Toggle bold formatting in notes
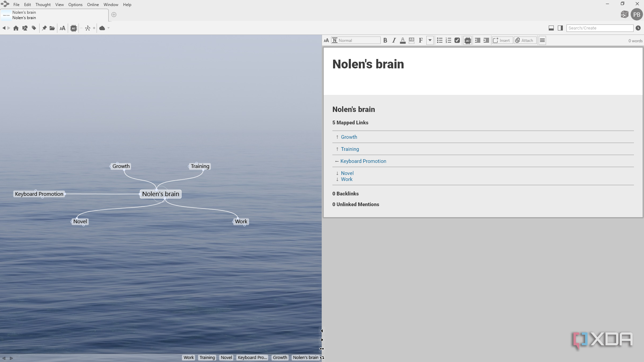This screenshot has height=362, width=644. [x=385, y=41]
